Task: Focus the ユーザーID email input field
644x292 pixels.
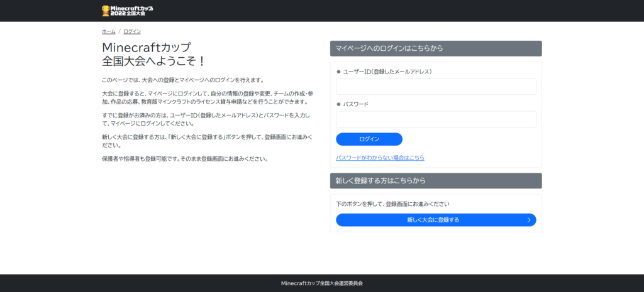Action: click(435, 87)
